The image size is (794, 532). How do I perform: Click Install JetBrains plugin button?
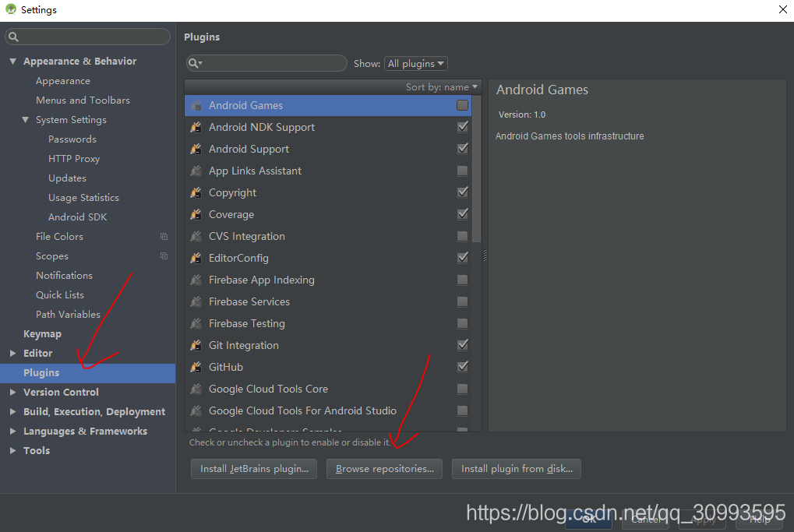pos(254,469)
